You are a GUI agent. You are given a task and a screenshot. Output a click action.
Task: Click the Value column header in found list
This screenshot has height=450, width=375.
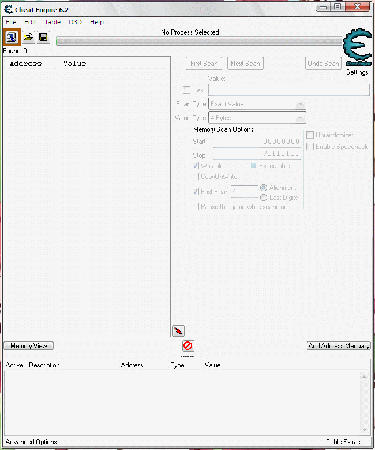pyautogui.click(x=75, y=63)
